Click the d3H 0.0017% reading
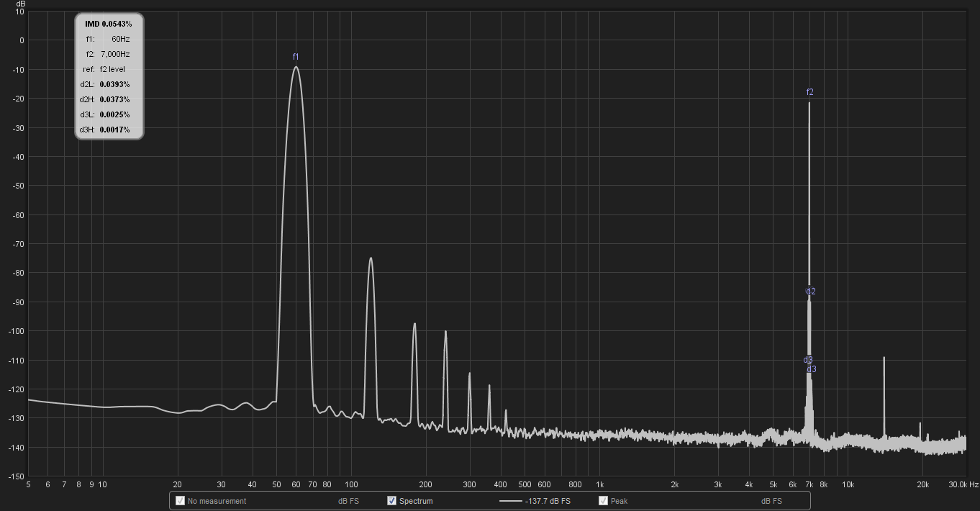 (x=114, y=130)
